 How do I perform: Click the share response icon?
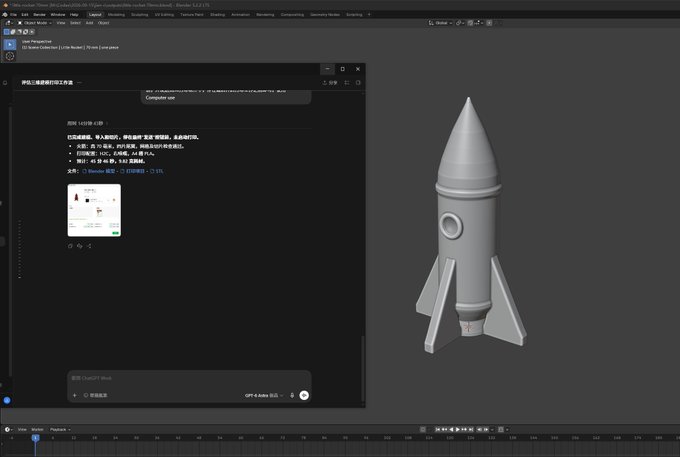click(89, 246)
